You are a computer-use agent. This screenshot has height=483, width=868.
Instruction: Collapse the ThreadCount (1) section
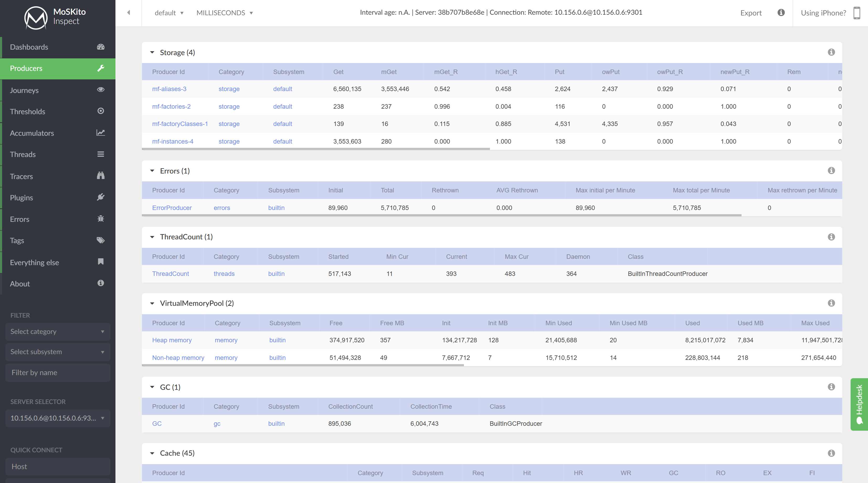tap(152, 237)
